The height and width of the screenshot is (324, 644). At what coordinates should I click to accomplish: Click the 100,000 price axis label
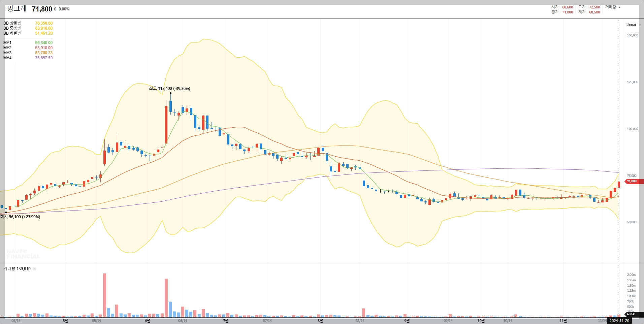(x=633, y=129)
